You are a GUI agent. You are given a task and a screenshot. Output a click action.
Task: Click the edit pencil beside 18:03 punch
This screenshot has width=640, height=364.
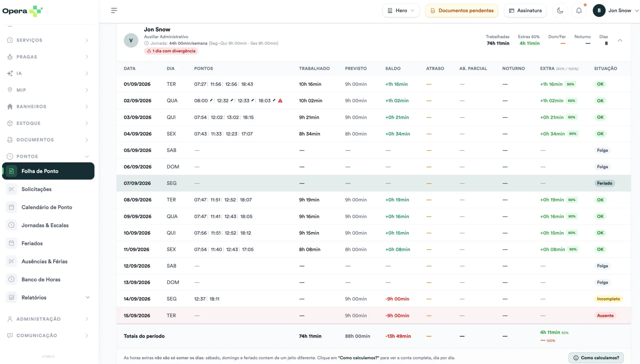click(274, 100)
